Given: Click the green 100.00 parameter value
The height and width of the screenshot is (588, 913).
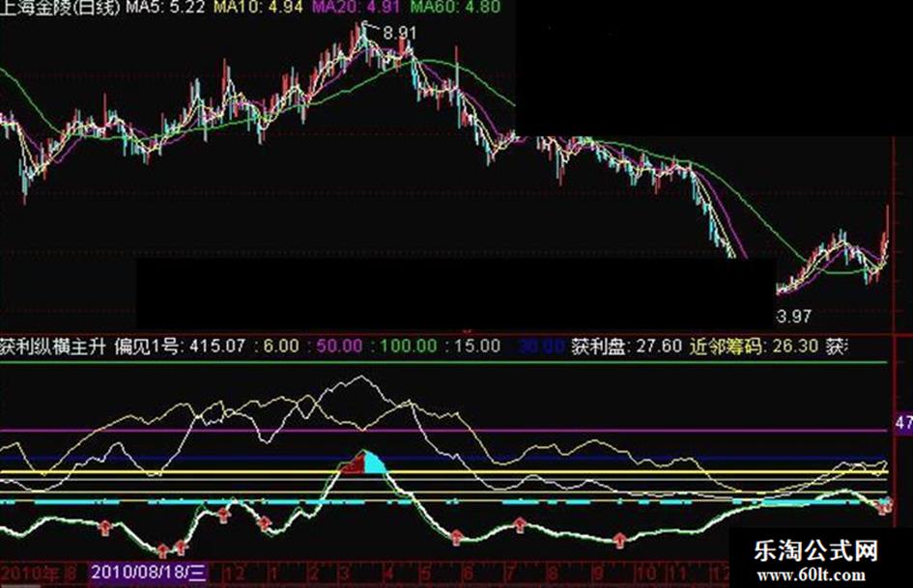Looking at the screenshot, I should [x=408, y=347].
